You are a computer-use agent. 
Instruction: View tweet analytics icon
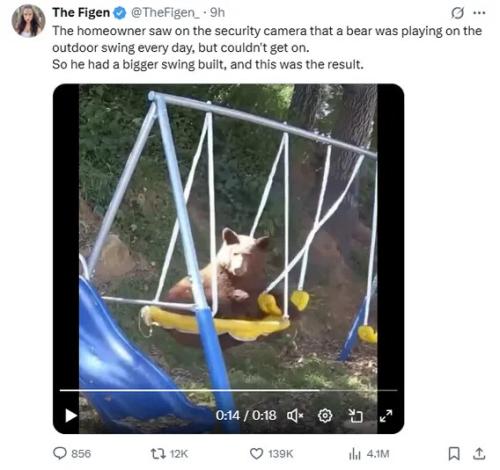pyautogui.click(x=355, y=454)
